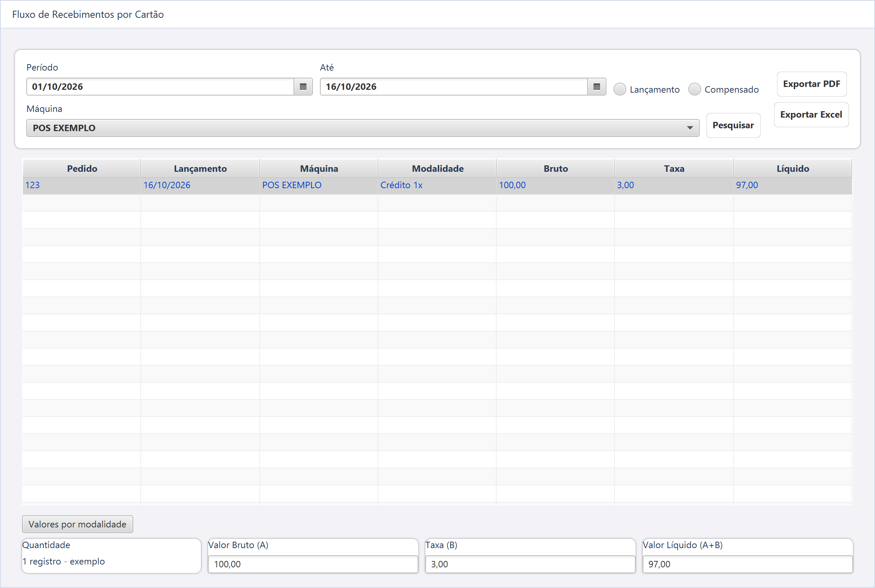
Task: Sort by the Bruto column header
Action: tap(555, 168)
